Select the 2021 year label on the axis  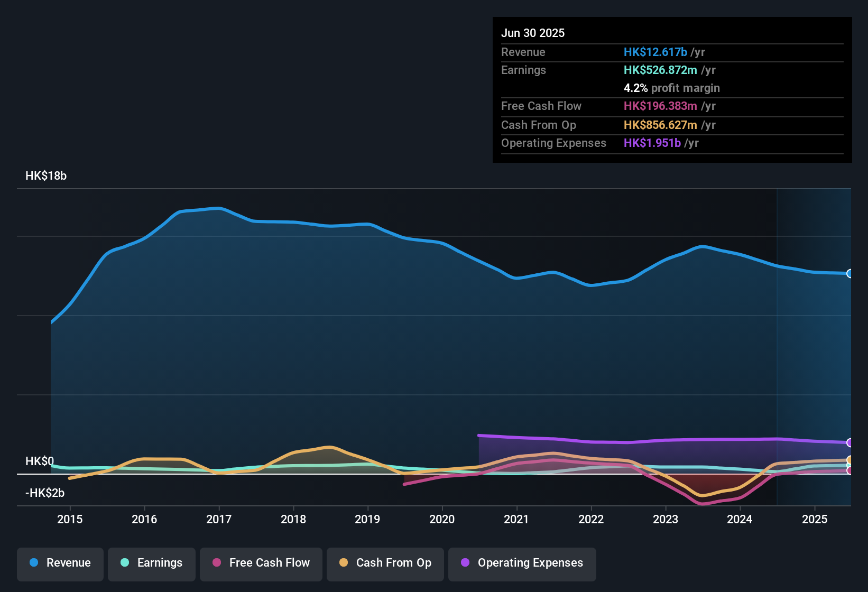coord(517,520)
